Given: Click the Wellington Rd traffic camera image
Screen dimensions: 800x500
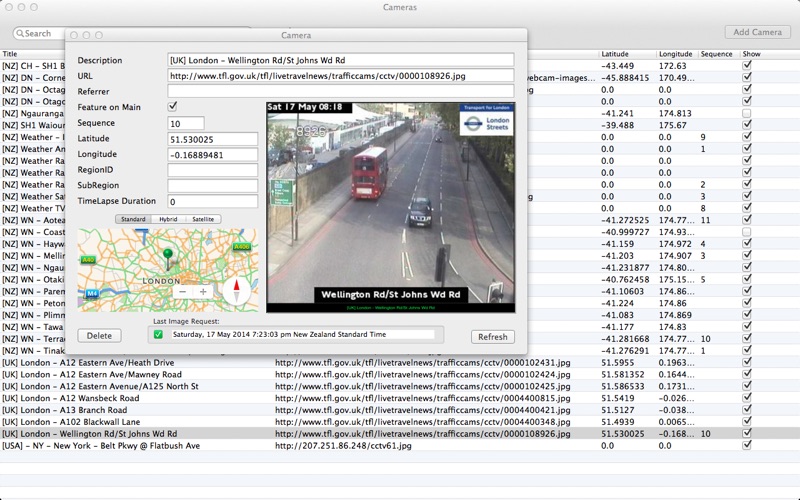Looking at the screenshot, I should (391, 207).
